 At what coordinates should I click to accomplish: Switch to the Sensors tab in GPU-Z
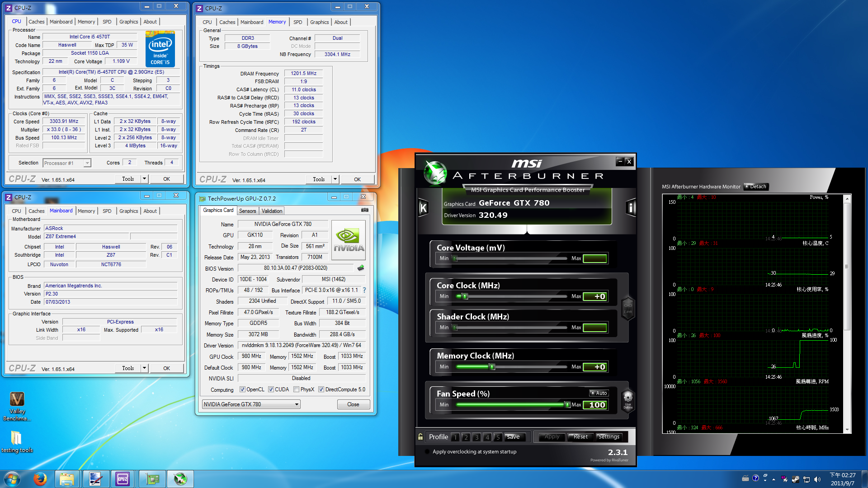247,211
